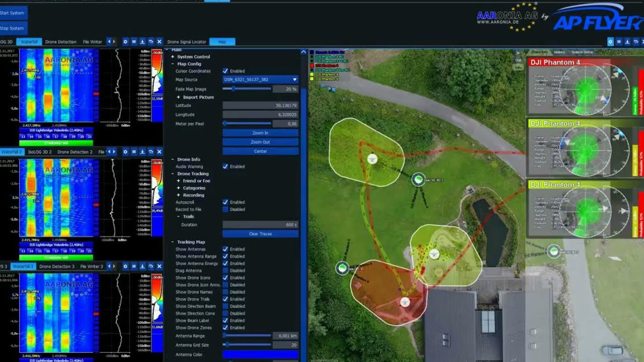Pause the Waterfall 2 panel
This screenshot has width=644, height=362.
point(134,152)
